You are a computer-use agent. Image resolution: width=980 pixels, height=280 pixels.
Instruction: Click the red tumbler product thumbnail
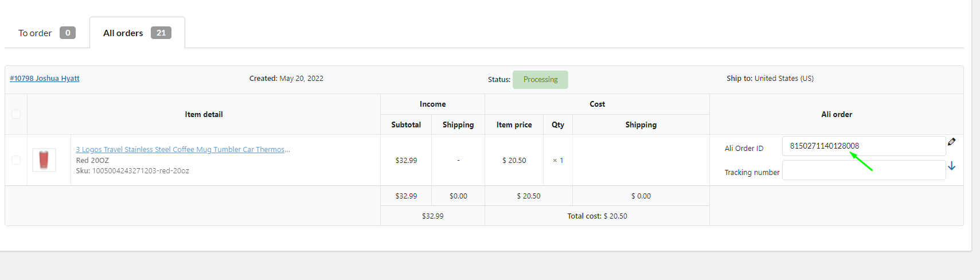tap(44, 160)
